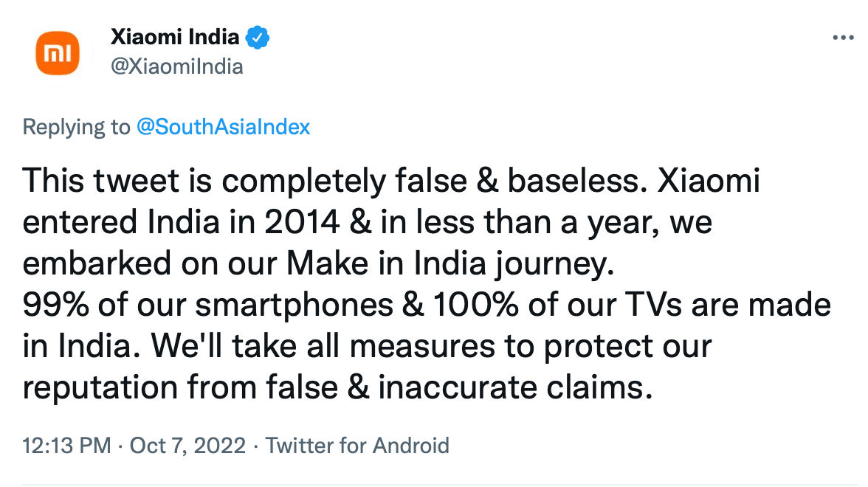This screenshot has width=868, height=487.
Task: Open the three-dot more options menu
Action: point(843,38)
